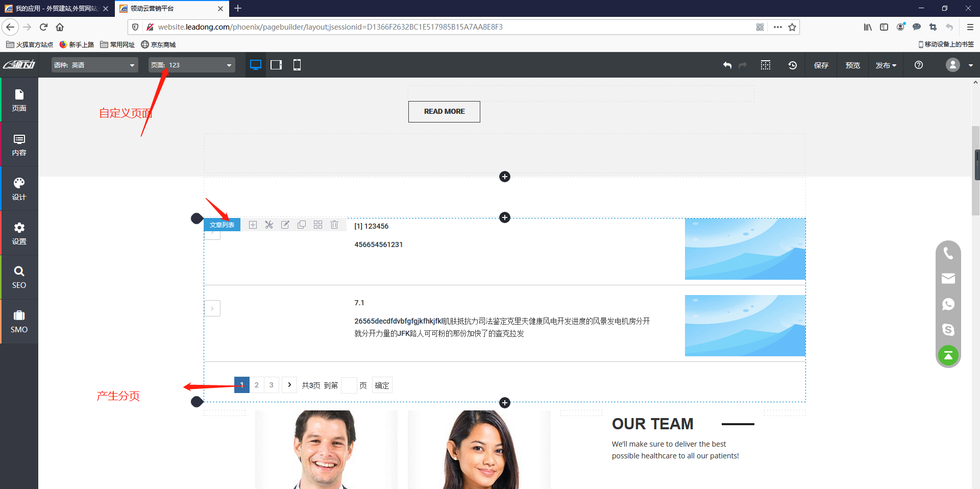The width and height of the screenshot is (980, 489).
Task: Expand the 发布 publish dropdown
Action: 886,65
